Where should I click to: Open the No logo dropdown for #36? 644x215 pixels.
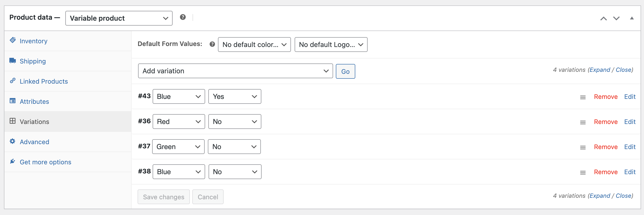pos(235,122)
